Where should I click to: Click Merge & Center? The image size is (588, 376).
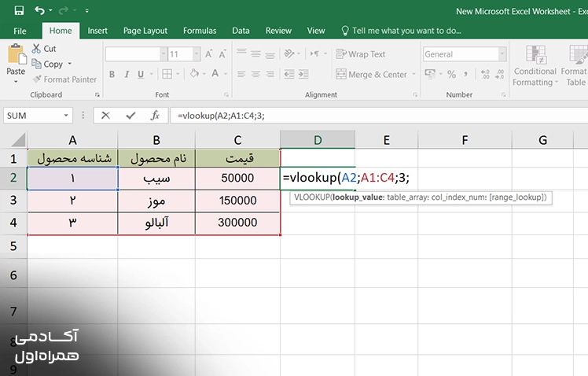click(371, 74)
